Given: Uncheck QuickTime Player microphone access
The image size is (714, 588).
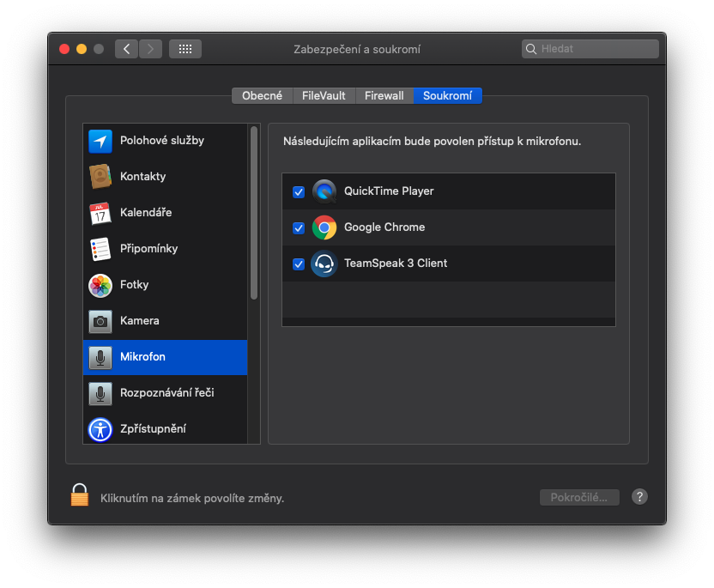Looking at the screenshot, I should 299,192.
